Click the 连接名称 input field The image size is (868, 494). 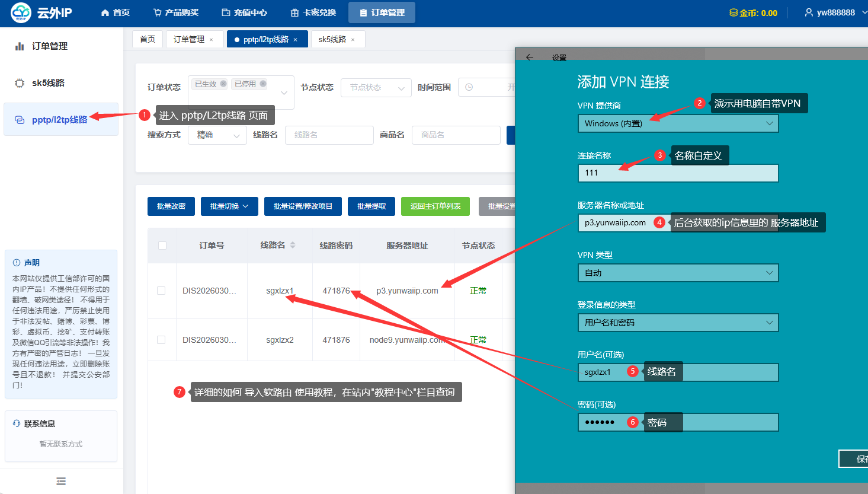tap(678, 173)
